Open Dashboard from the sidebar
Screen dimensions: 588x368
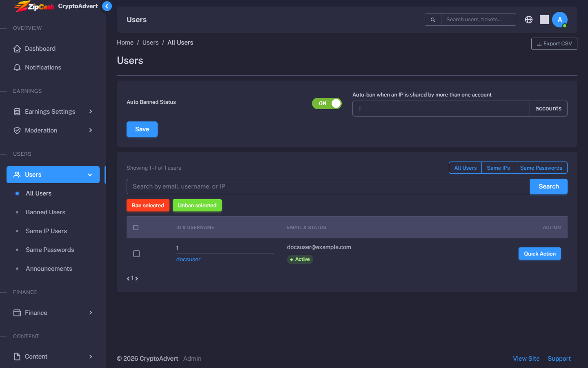coord(53,49)
